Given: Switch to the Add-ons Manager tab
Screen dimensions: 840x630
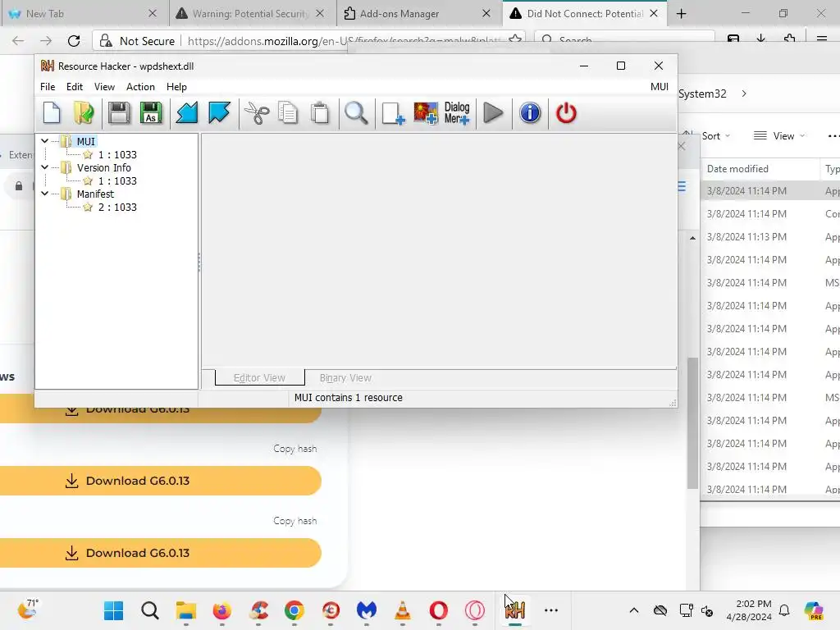Looking at the screenshot, I should (418, 13).
